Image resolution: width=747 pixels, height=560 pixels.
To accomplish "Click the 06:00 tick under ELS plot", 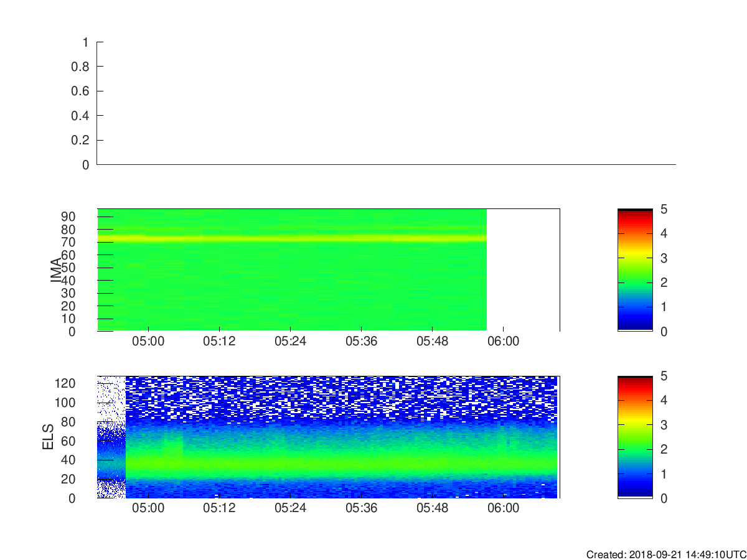I will coord(504,508).
